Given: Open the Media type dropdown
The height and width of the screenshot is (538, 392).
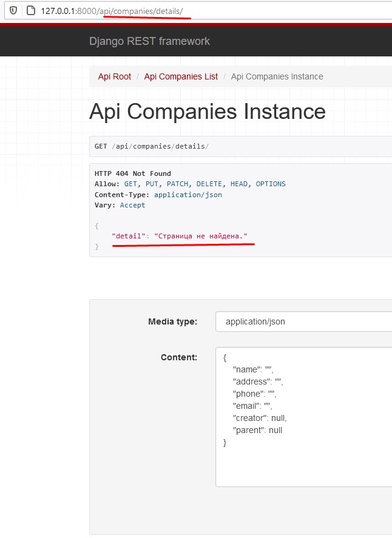Looking at the screenshot, I should (303, 321).
